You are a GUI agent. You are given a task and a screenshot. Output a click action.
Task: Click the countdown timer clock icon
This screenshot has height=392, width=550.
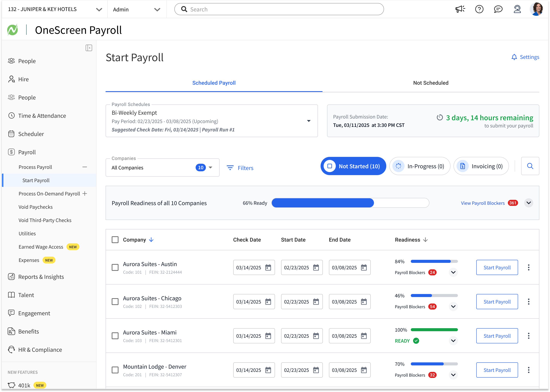(x=440, y=118)
